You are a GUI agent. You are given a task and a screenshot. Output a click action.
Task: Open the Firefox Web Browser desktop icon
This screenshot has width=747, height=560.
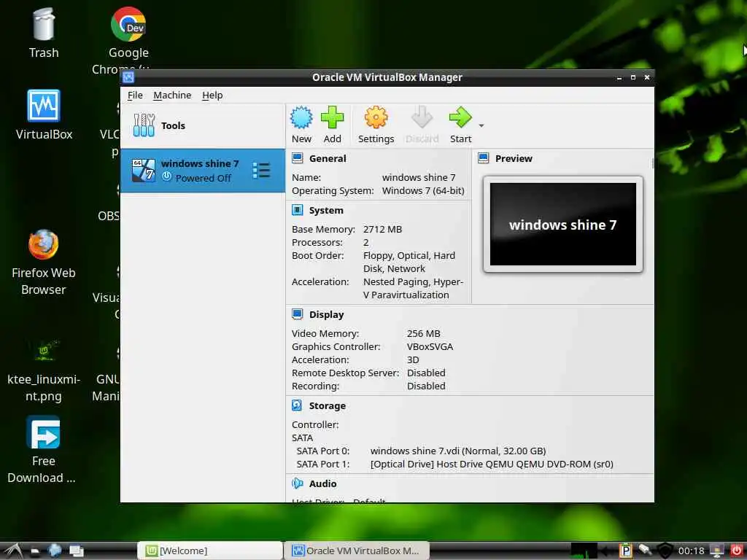pos(43,262)
